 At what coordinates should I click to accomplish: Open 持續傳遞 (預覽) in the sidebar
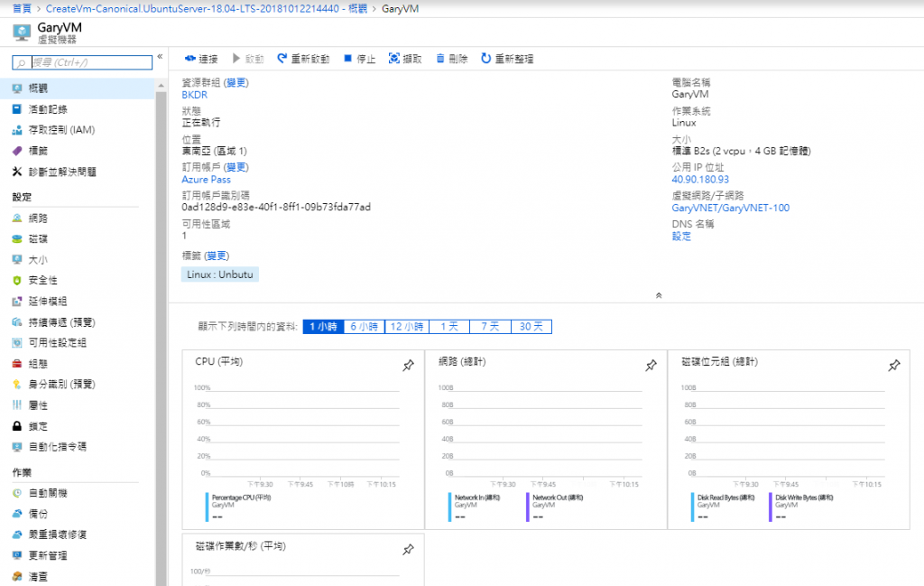click(77, 321)
